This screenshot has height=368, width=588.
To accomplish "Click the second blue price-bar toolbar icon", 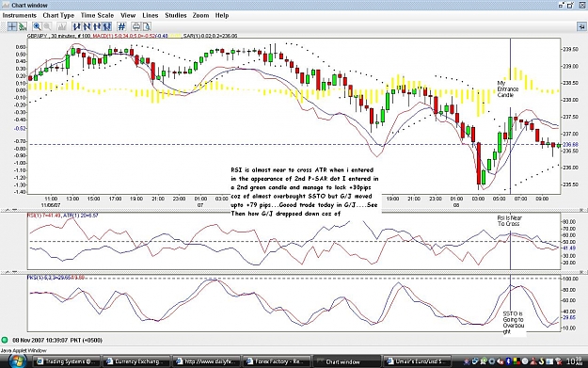I will (87, 26).
